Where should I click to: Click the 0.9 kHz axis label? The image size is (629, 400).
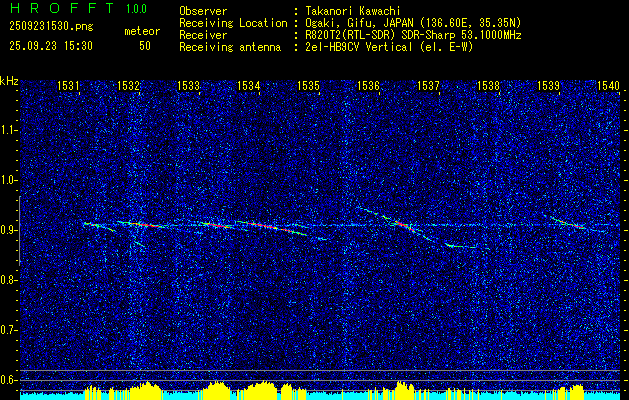(x=8, y=230)
